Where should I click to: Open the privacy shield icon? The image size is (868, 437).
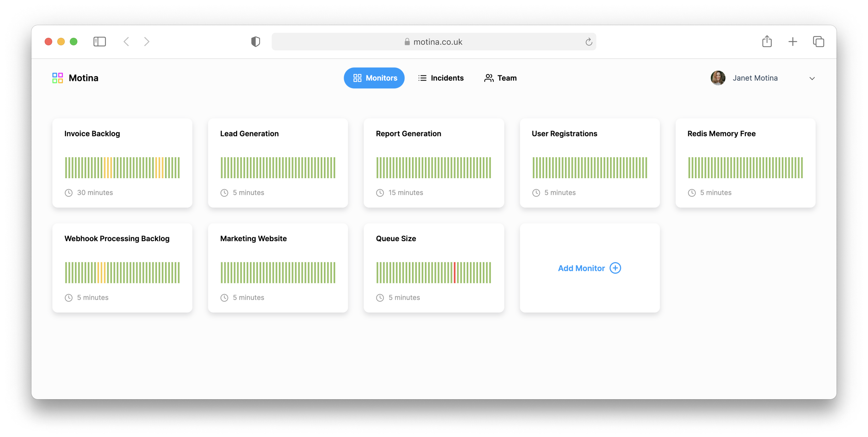point(256,42)
